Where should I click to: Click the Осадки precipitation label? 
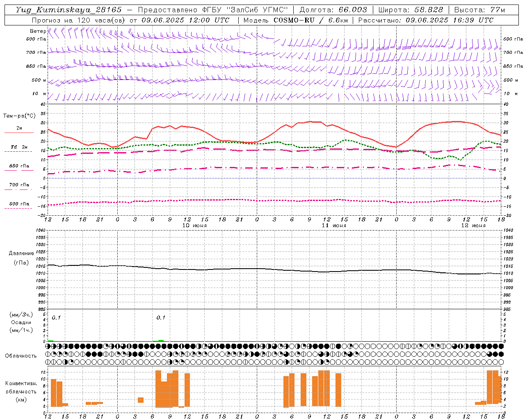[x=21, y=322]
